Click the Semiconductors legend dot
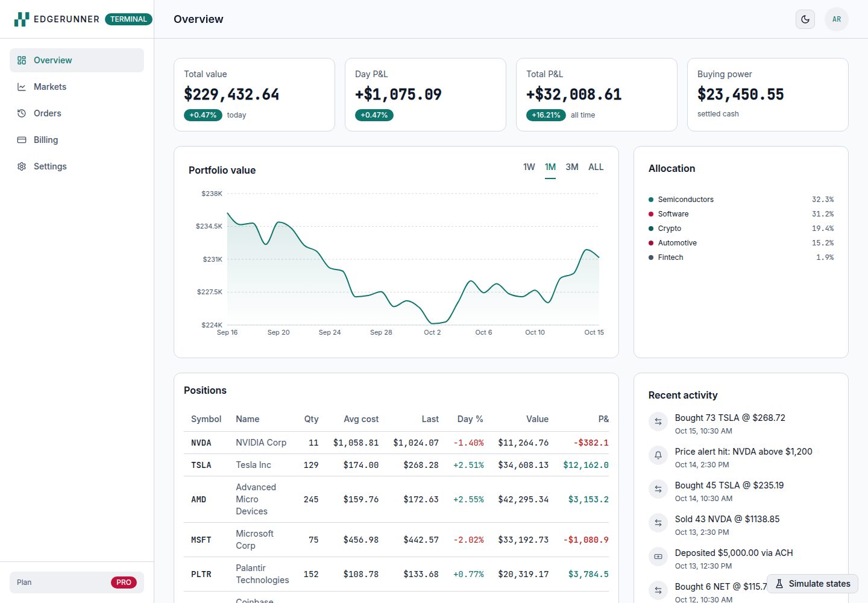This screenshot has width=868, height=603. coord(651,200)
